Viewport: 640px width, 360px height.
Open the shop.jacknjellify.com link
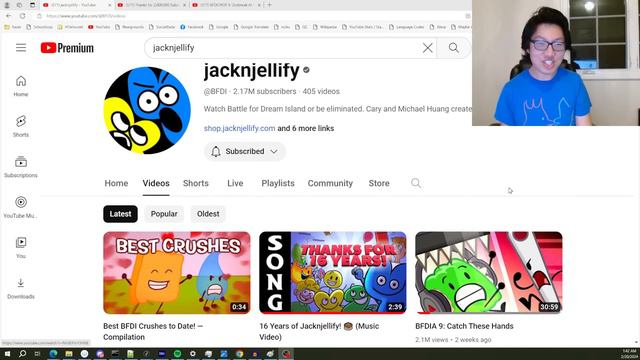pyautogui.click(x=240, y=128)
